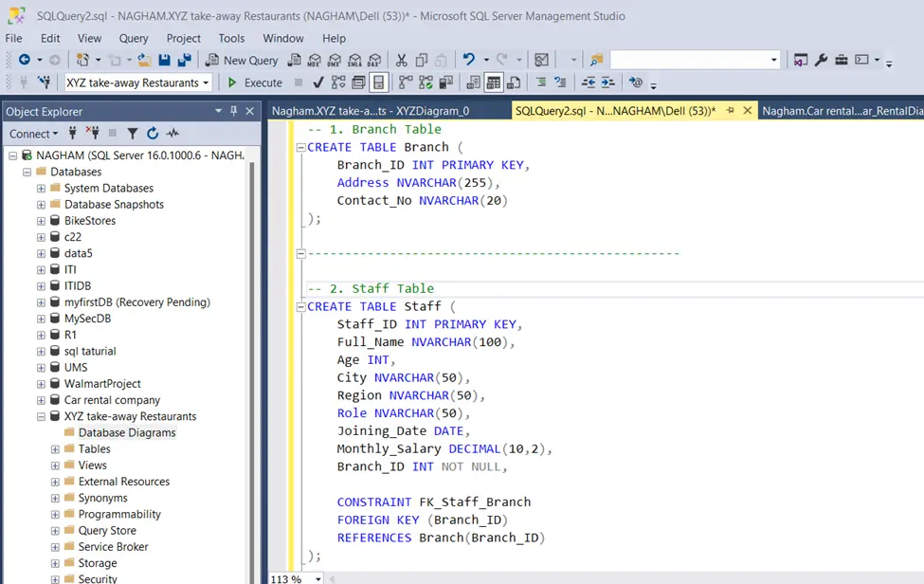Click the DMX query icon
Image resolution: width=924 pixels, height=584 pixels.
pos(335,60)
